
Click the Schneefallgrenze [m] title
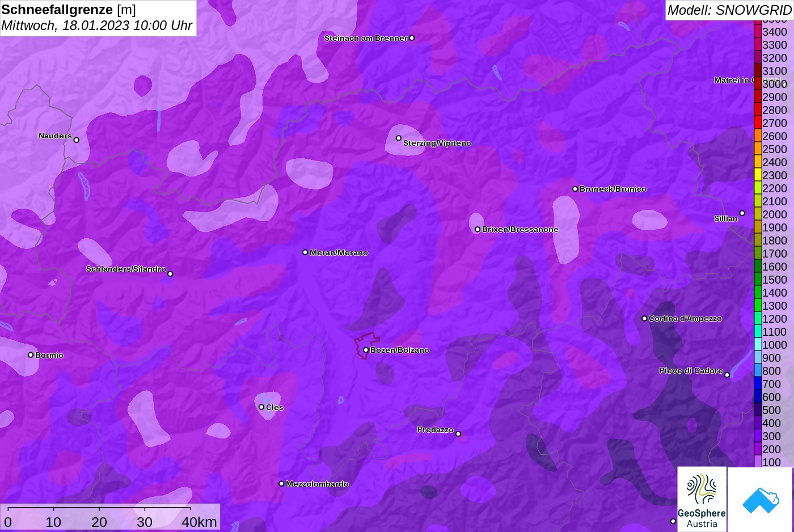pos(69,10)
